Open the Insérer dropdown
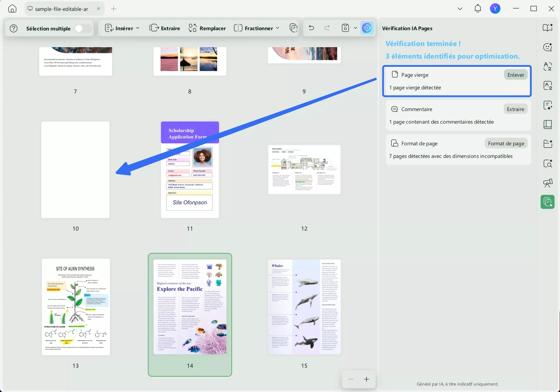 [122, 28]
